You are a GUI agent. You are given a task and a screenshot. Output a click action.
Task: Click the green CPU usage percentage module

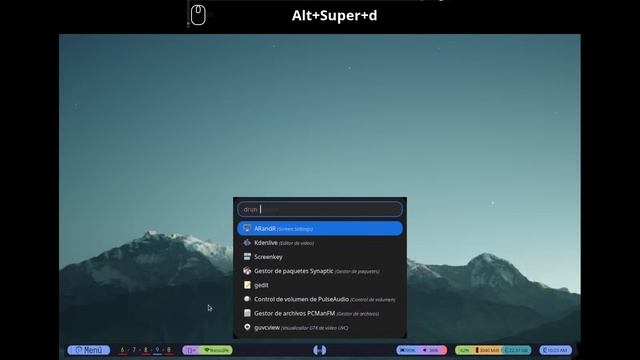coord(464,350)
